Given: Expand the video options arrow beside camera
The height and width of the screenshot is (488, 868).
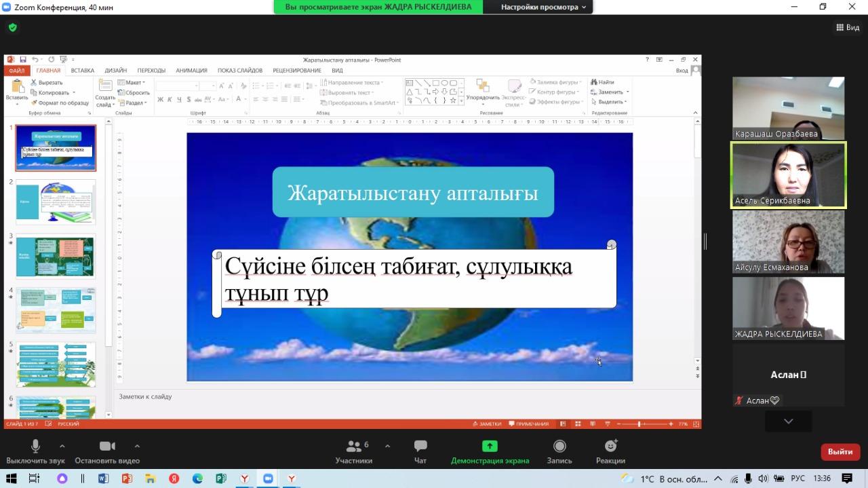Looking at the screenshot, I should 137,447.
